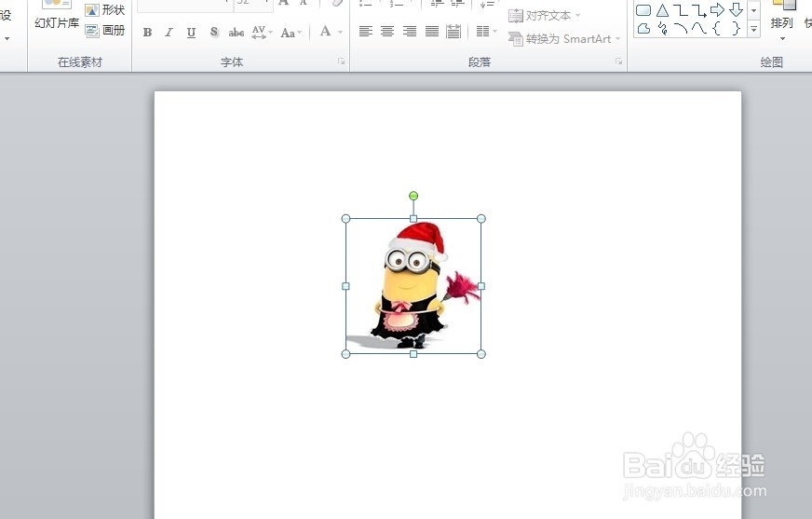Open 转换为 SmartArt menu
The width and height of the screenshot is (812, 519).
click(564, 39)
